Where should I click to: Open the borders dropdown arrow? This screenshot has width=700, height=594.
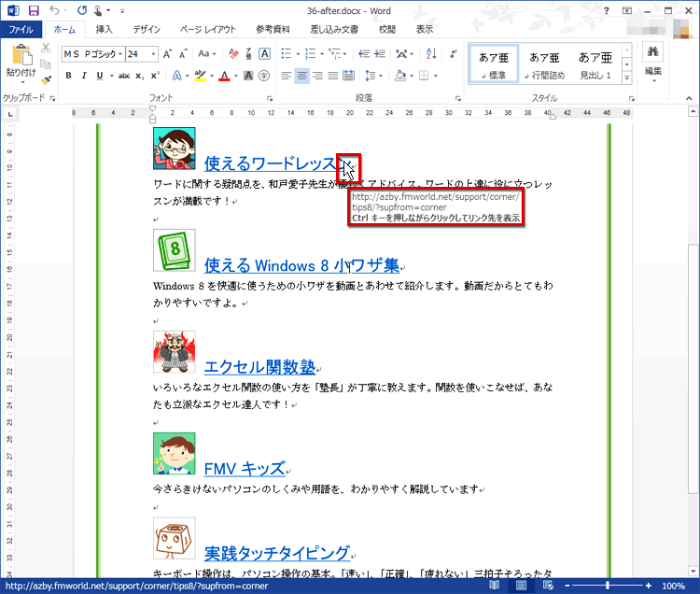pyautogui.click(x=435, y=76)
